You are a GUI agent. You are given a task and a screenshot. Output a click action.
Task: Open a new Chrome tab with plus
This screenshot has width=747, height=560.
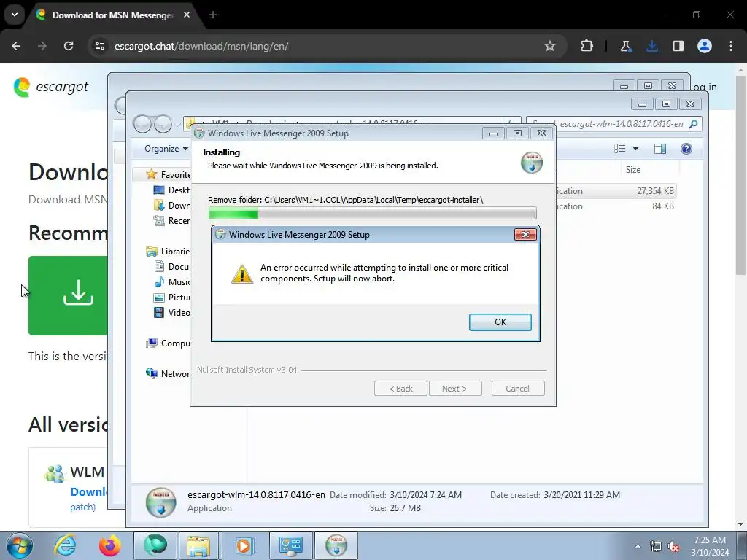click(x=213, y=15)
